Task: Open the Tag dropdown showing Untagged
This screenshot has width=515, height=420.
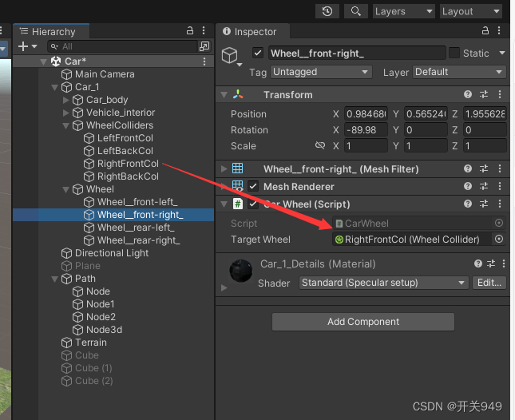Action: pos(321,72)
